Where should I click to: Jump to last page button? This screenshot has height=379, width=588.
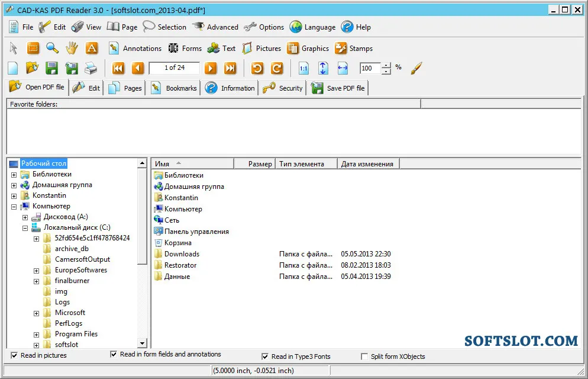point(230,68)
